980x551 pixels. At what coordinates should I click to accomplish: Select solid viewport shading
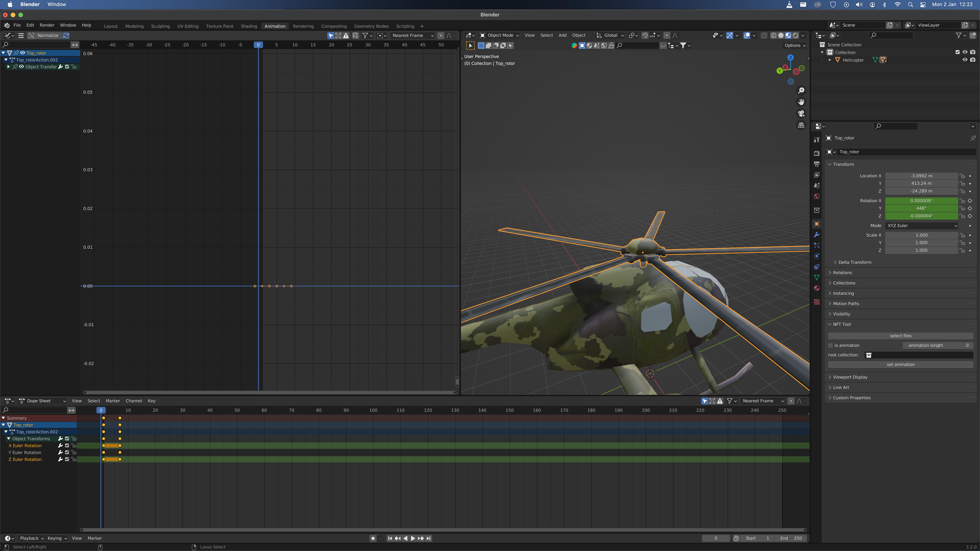point(781,35)
